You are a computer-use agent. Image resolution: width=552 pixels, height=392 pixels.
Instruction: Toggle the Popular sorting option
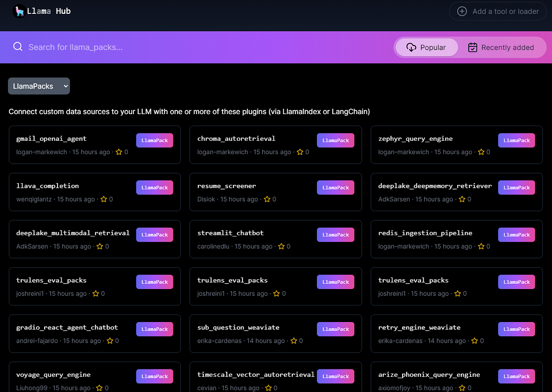[426, 47]
